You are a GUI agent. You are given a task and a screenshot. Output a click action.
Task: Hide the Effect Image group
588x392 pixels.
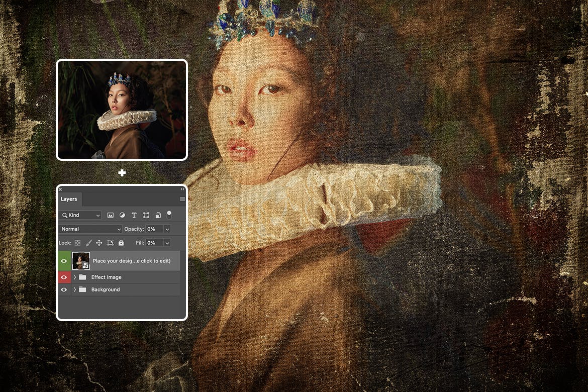coord(64,277)
